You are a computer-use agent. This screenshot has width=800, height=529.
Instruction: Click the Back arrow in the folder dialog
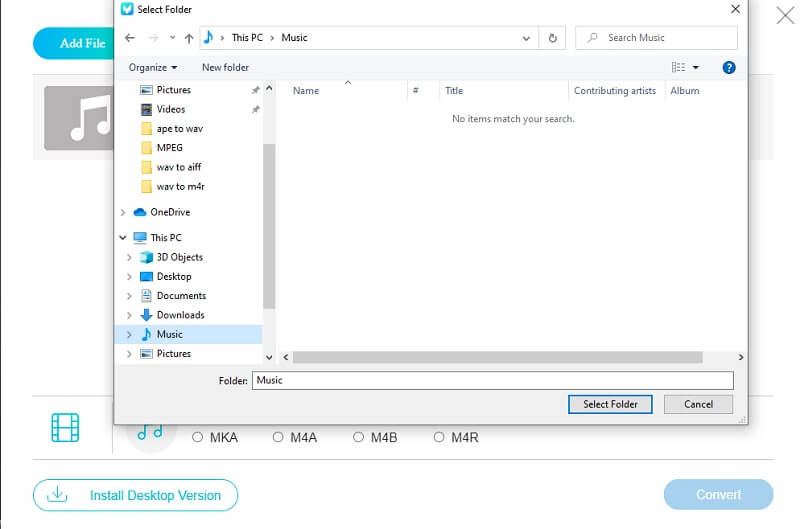coord(129,38)
